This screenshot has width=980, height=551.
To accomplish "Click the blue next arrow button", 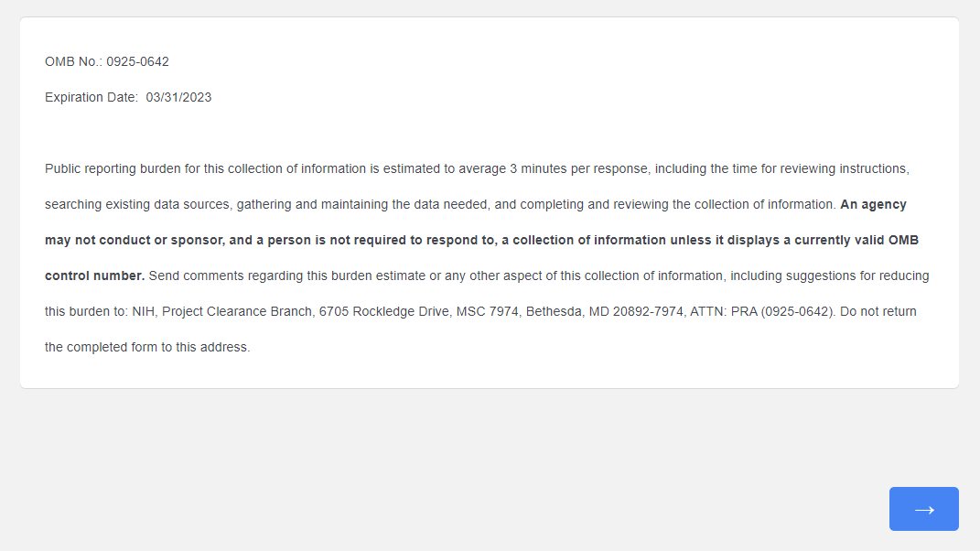I will (923, 509).
